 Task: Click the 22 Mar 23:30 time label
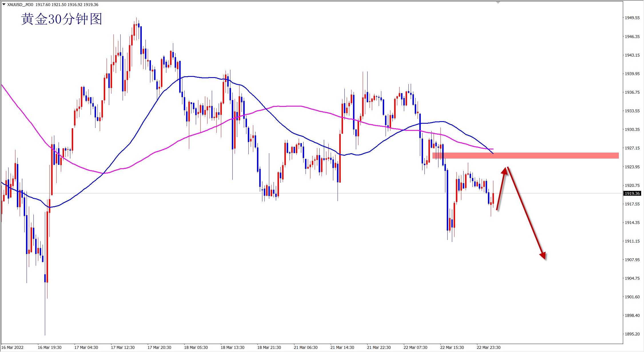click(489, 347)
